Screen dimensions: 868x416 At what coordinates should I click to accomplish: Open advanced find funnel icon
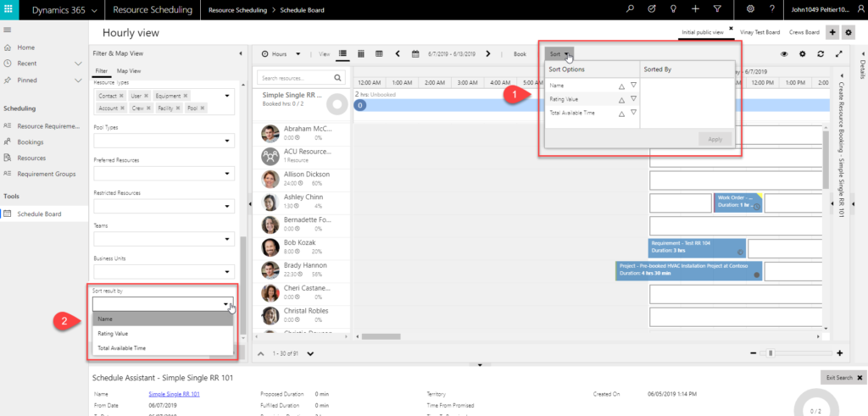[717, 8]
